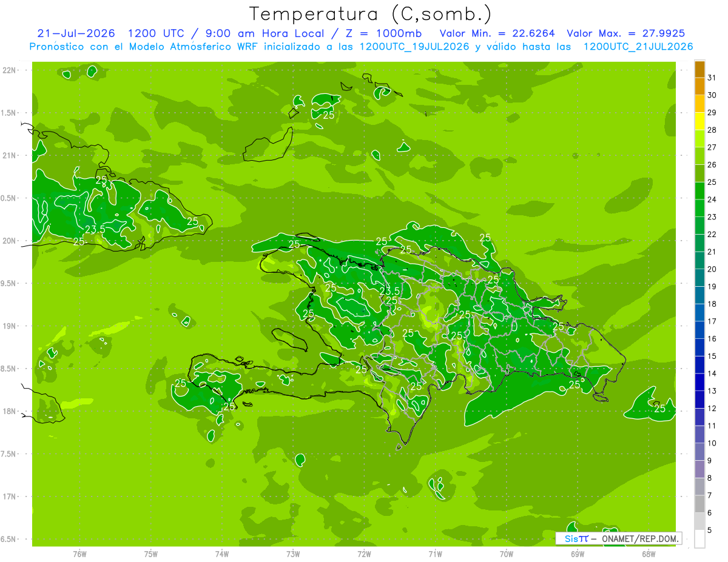Click the '19N' latitude tick label
This screenshot has height=562, width=728.
tap(9, 326)
